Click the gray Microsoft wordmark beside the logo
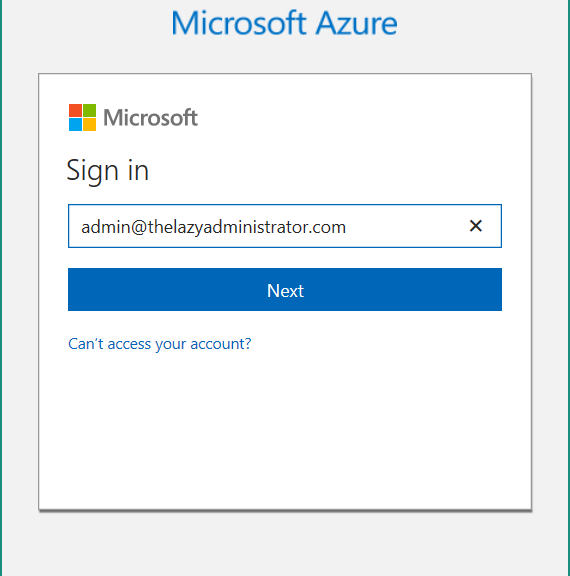The width and height of the screenshot is (570, 576). click(151, 118)
